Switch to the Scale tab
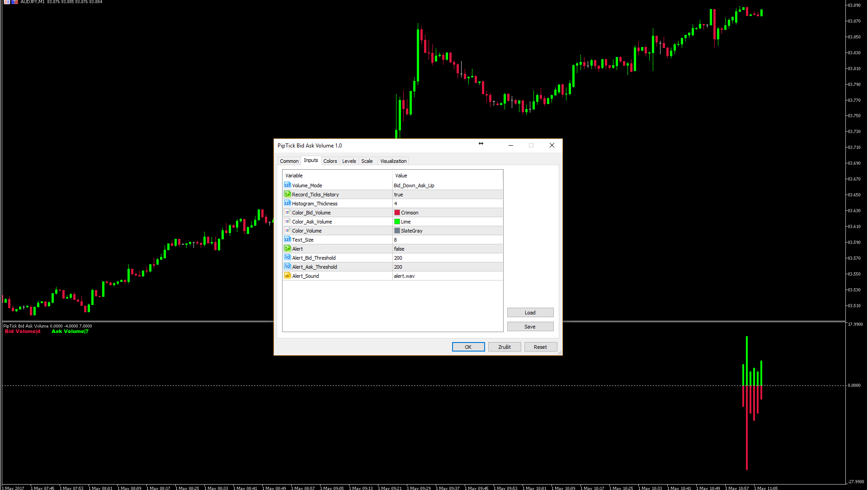The height and width of the screenshot is (490, 868). pyautogui.click(x=367, y=161)
